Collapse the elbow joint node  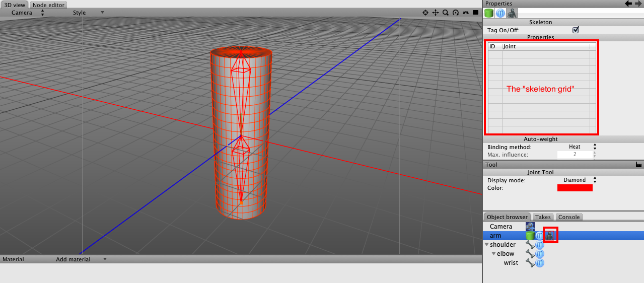493,254
